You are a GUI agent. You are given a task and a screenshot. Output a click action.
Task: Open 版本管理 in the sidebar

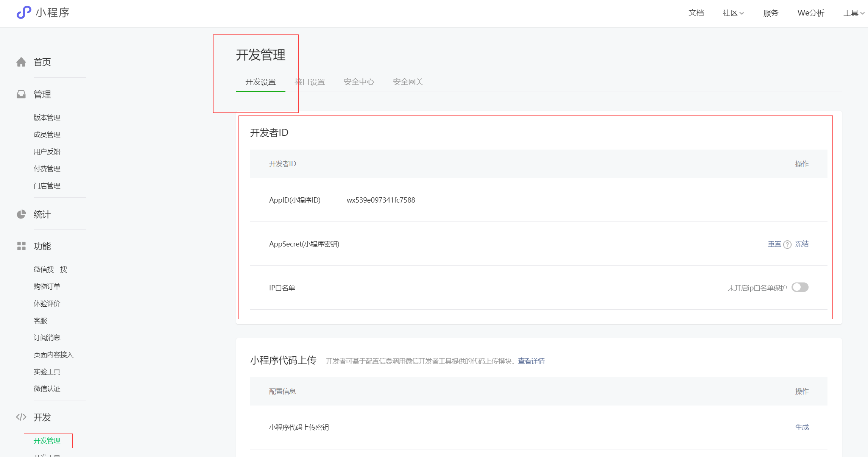(47, 118)
